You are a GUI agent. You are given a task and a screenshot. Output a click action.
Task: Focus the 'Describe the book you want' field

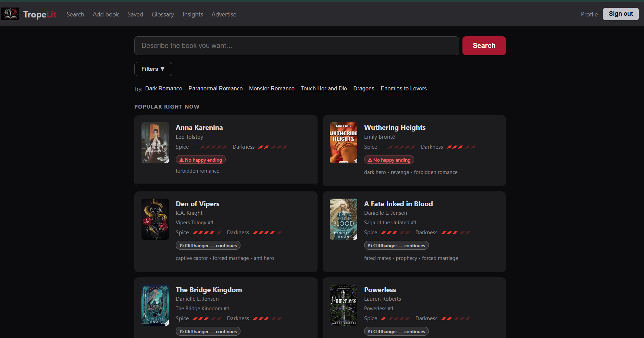(x=297, y=46)
